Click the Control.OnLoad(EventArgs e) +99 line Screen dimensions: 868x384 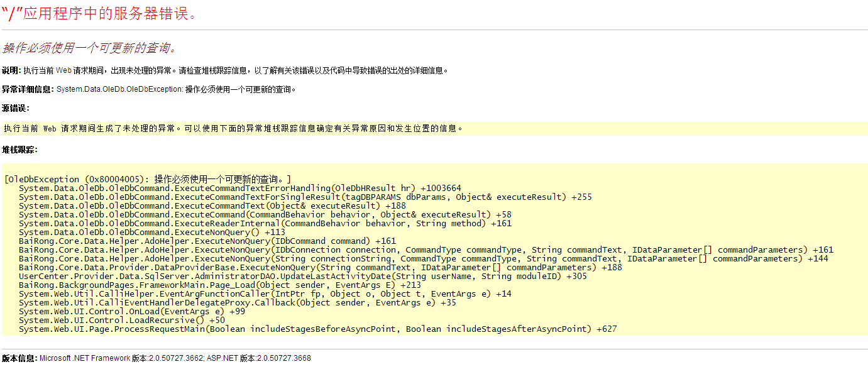pos(132,311)
